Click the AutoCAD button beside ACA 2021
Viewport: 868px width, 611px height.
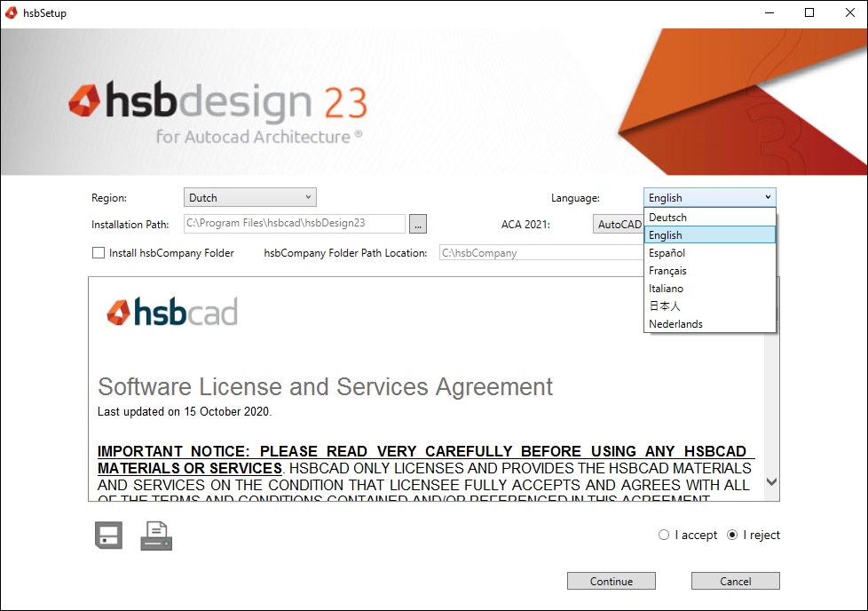point(619,224)
